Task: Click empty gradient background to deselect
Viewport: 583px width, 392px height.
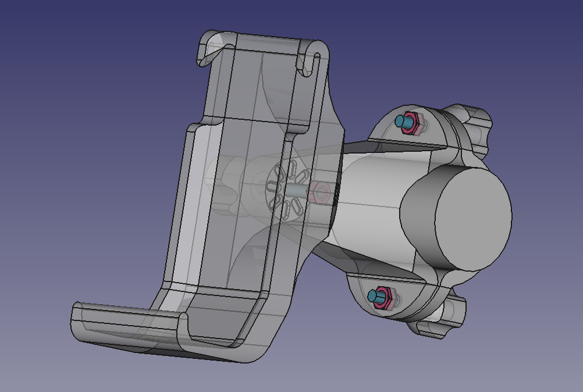Action: click(74, 112)
